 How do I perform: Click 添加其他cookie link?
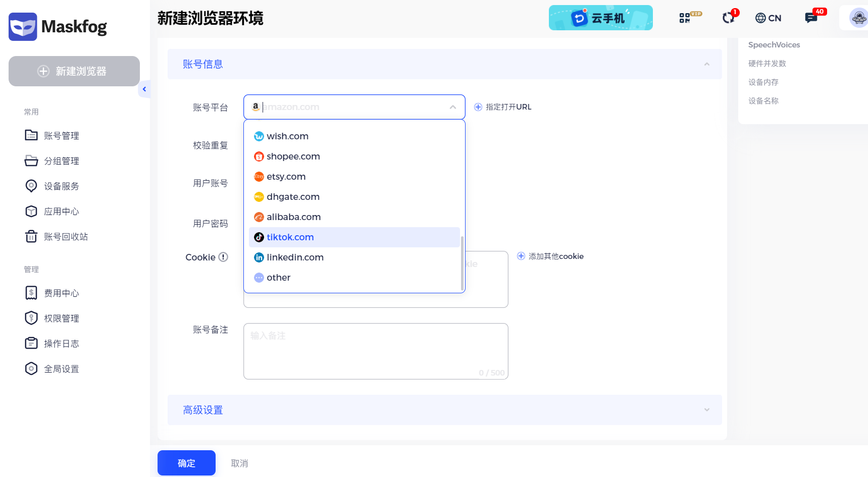click(556, 256)
